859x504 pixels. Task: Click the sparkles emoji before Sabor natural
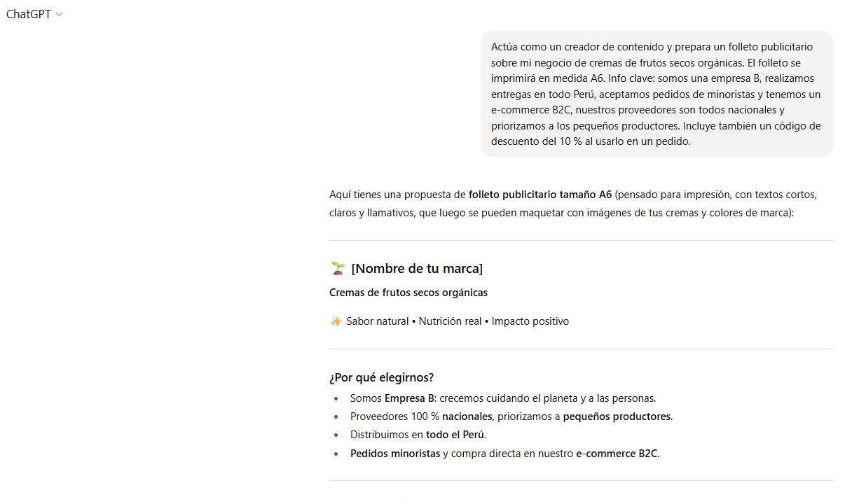coord(336,321)
